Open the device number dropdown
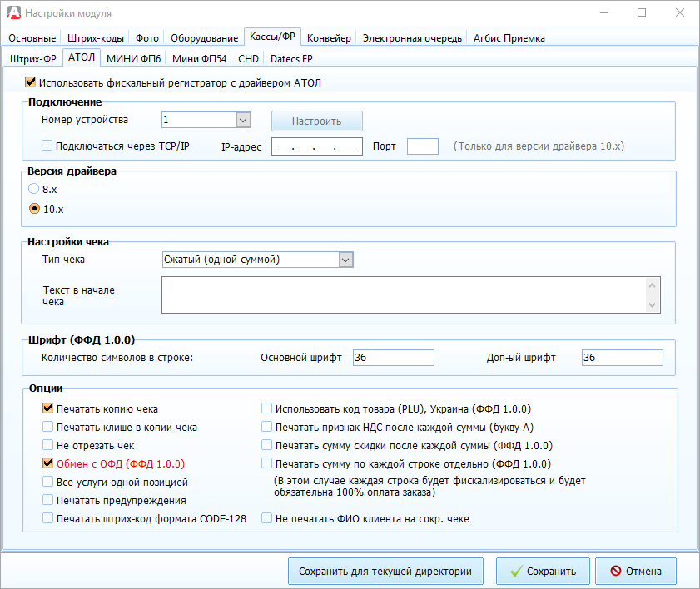This screenshot has height=589, width=700. coord(243,121)
